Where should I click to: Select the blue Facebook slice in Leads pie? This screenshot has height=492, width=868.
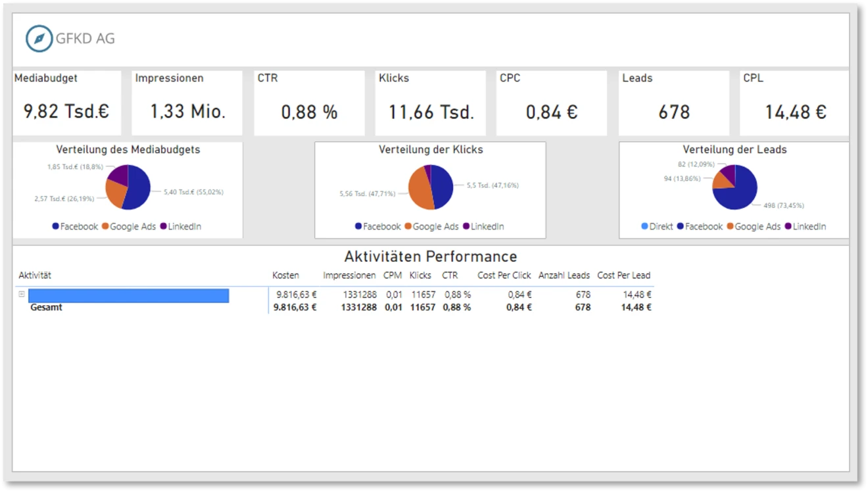[x=740, y=191]
